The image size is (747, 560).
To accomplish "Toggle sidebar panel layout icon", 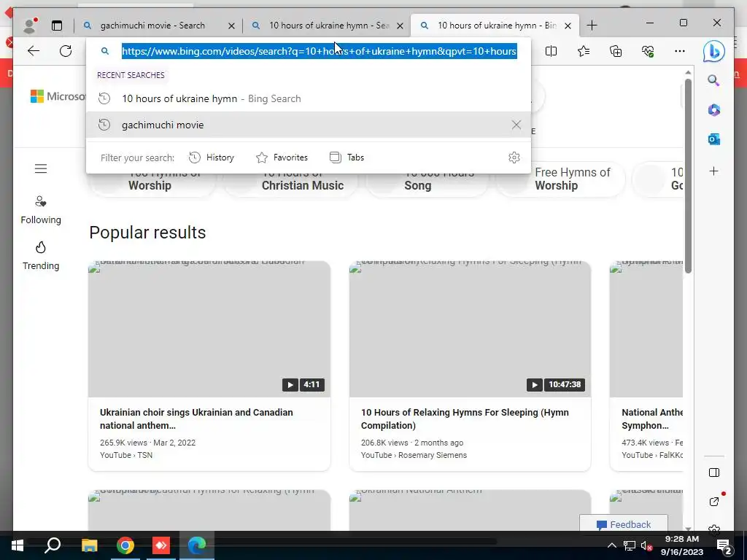I will coord(713,472).
